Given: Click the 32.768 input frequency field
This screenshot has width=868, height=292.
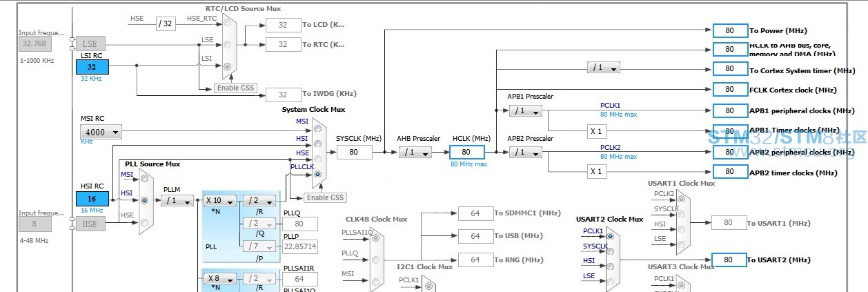Looking at the screenshot, I should tap(34, 43).
